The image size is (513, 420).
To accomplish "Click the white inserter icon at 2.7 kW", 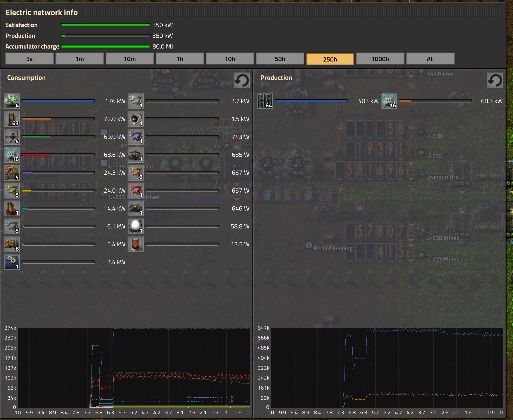I will point(135,101).
